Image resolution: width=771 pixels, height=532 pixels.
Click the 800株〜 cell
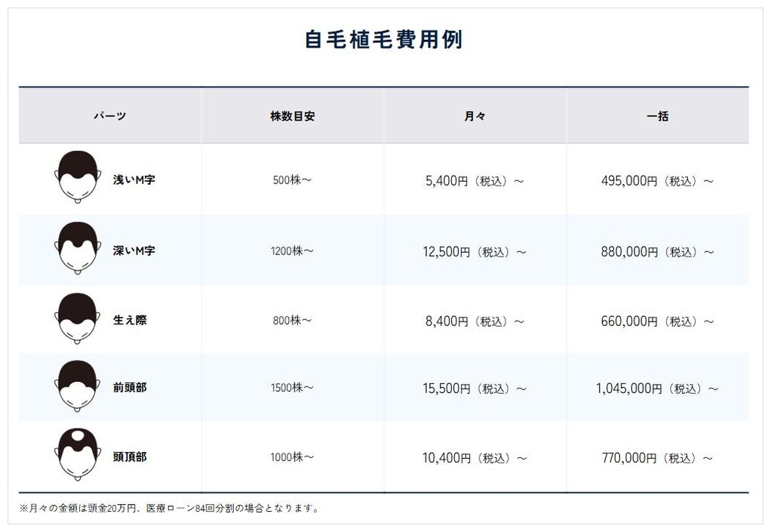point(293,321)
